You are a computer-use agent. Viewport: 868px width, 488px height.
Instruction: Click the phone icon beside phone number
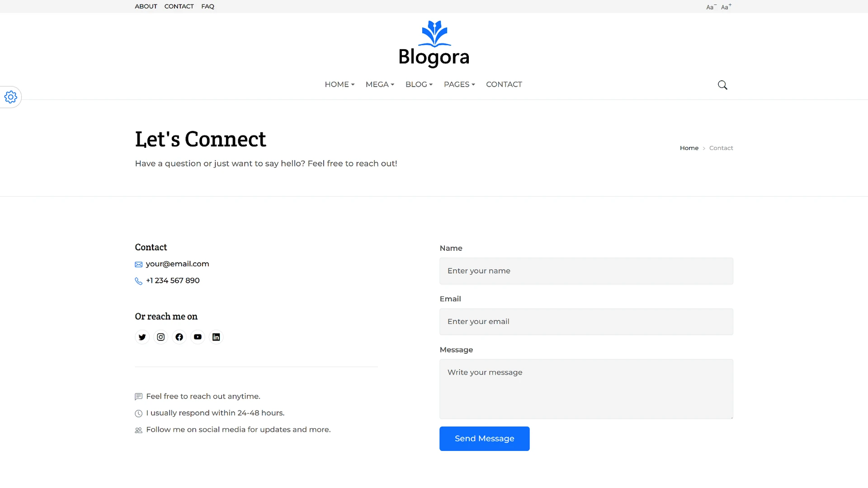(139, 281)
